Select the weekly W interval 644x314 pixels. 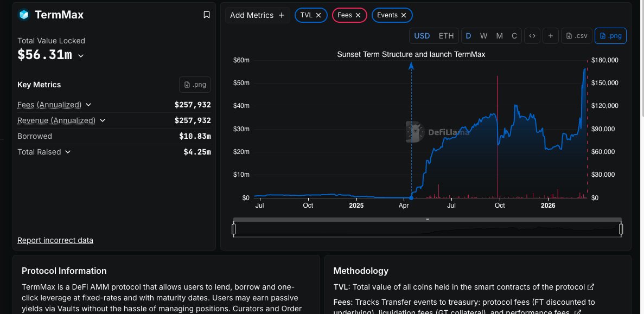click(x=483, y=36)
